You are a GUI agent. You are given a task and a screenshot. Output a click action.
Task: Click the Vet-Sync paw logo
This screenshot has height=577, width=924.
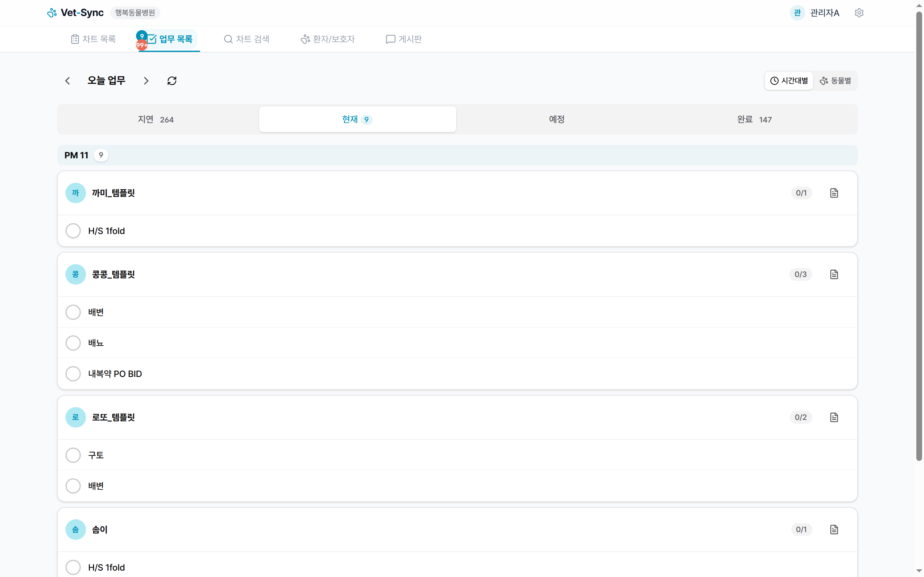coord(52,13)
